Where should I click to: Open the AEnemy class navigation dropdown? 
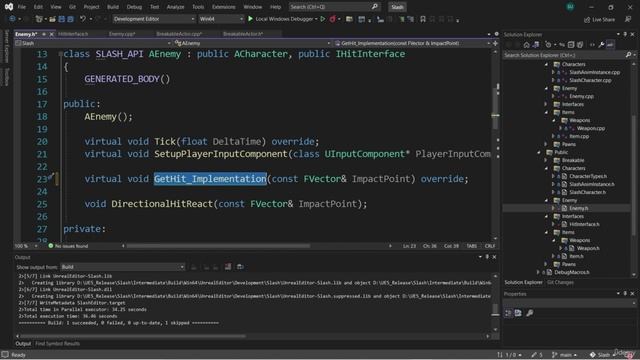coord(252,43)
